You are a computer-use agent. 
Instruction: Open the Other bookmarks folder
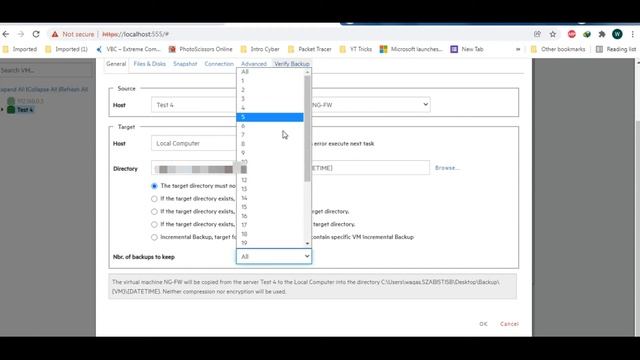[x=558, y=49]
